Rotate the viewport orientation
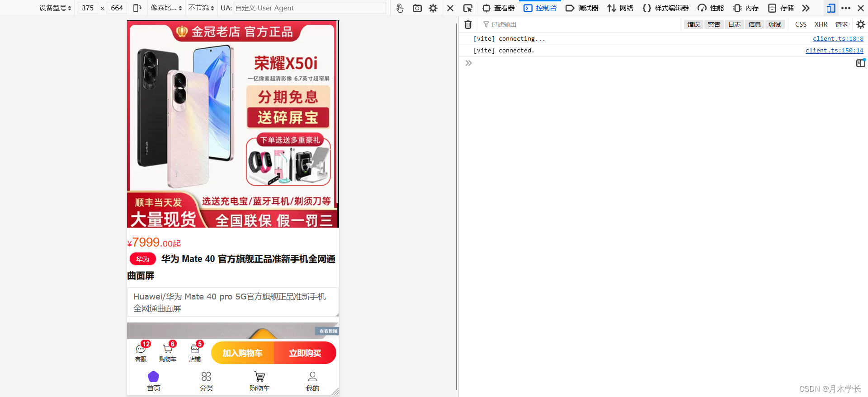Viewport: 868px width, 397px height. [137, 8]
